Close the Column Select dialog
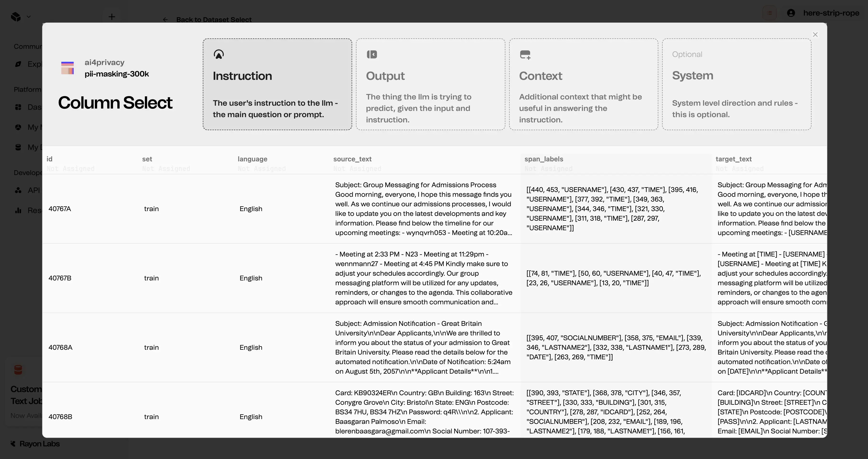The height and width of the screenshot is (459, 868). click(x=815, y=35)
